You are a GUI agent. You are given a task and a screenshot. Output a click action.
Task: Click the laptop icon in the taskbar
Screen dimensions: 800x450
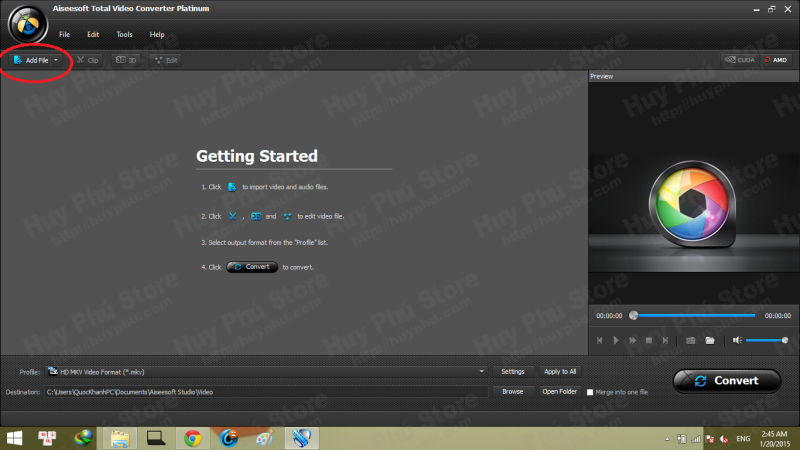[x=156, y=438]
